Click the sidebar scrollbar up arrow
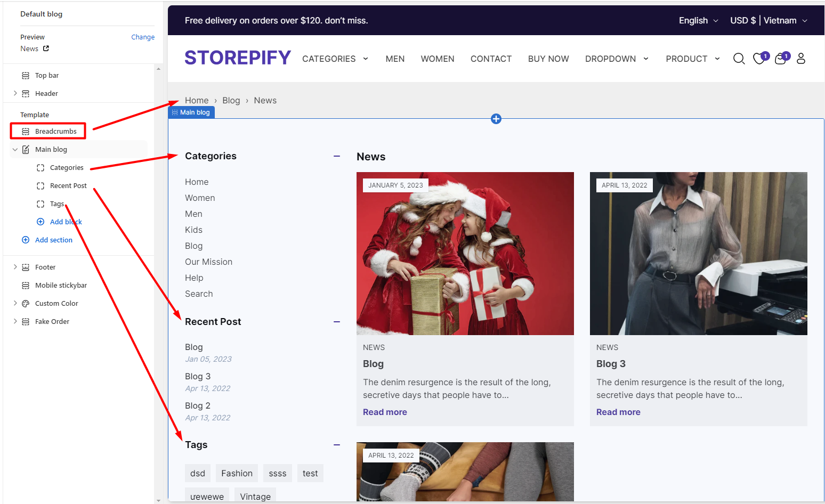825x504 pixels. pos(158,69)
